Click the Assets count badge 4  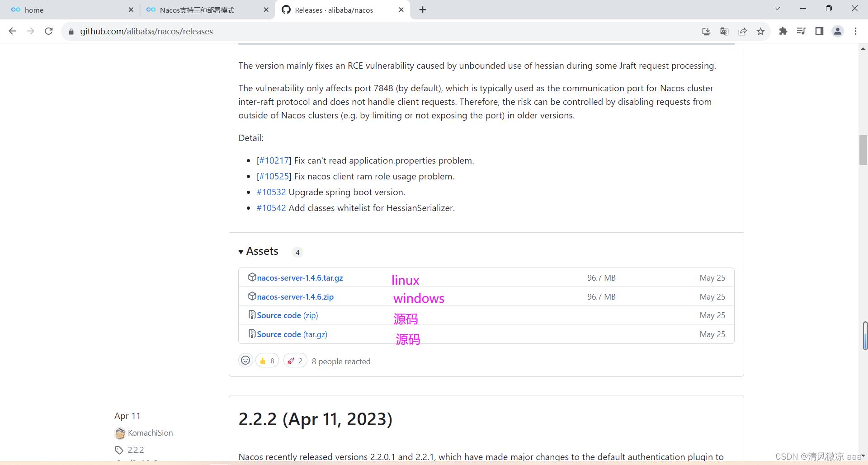point(297,252)
